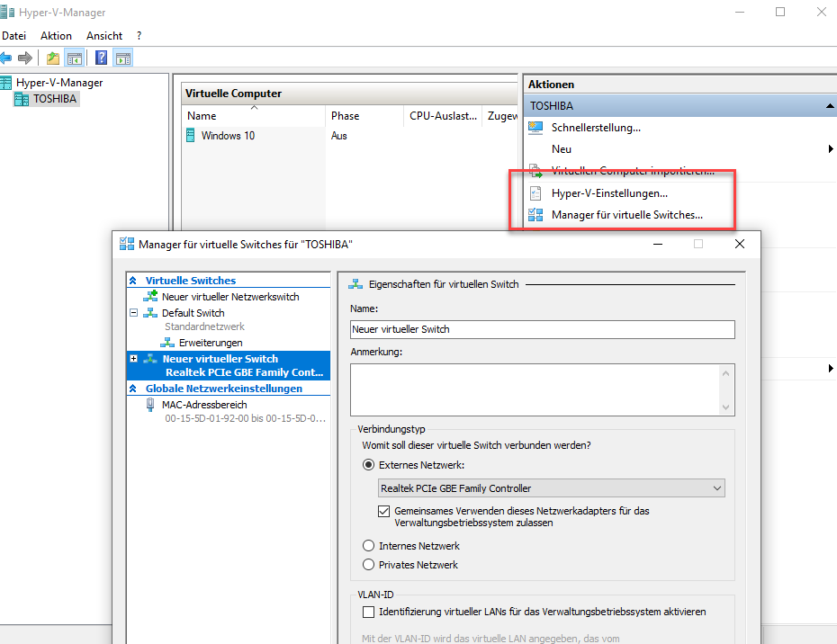Screen dimensions: 837x644
Task: Toggle the console tree pane icon
Action: [x=74, y=58]
